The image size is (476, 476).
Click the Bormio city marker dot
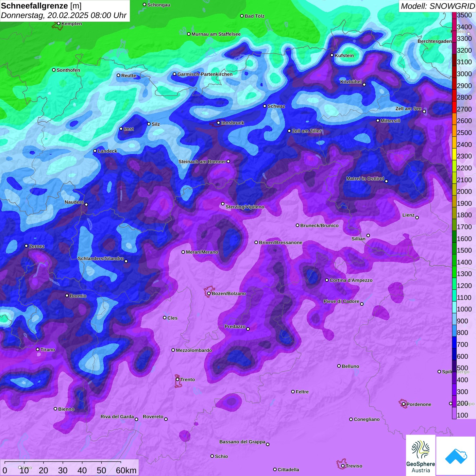click(x=67, y=295)
